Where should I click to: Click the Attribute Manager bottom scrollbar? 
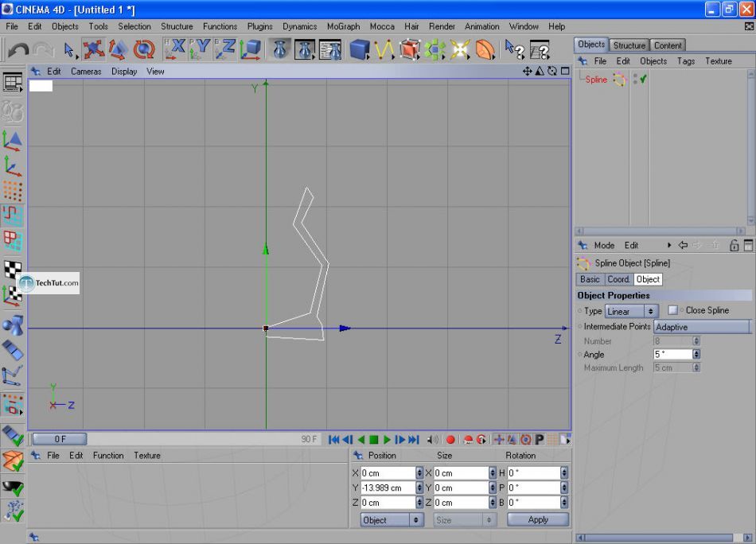664,538
